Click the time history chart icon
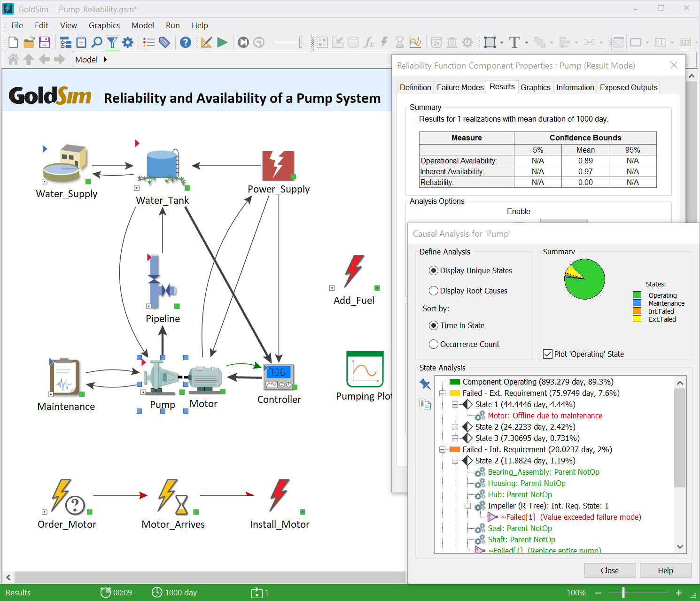 [x=415, y=42]
